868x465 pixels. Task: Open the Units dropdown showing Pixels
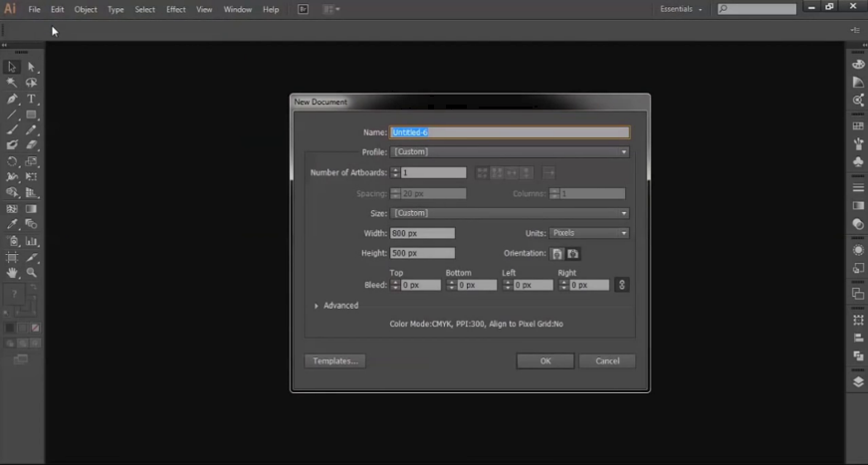[x=588, y=233]
